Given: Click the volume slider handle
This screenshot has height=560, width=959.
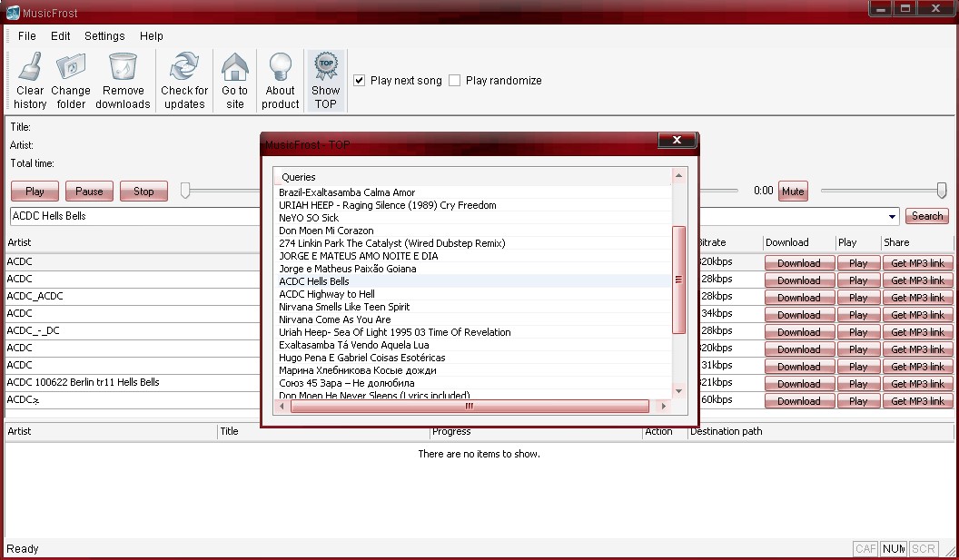Looking at the screenshot, I should (x=942, y=191).
